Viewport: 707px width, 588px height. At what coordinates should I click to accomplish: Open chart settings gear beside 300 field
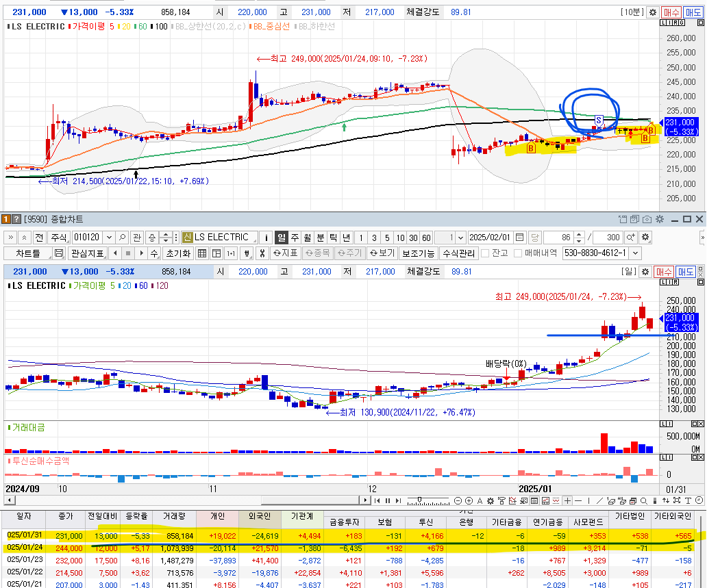(x=645, y=238)
